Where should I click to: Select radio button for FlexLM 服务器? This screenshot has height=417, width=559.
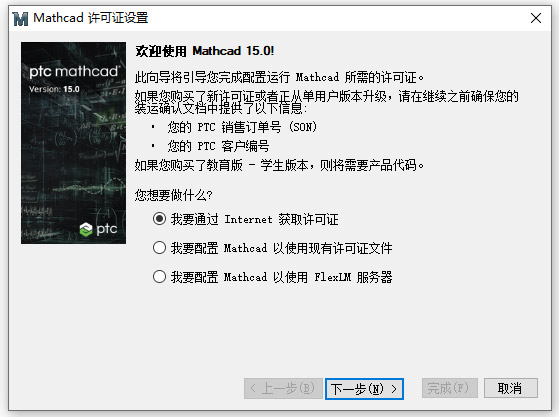pos(159,277)
